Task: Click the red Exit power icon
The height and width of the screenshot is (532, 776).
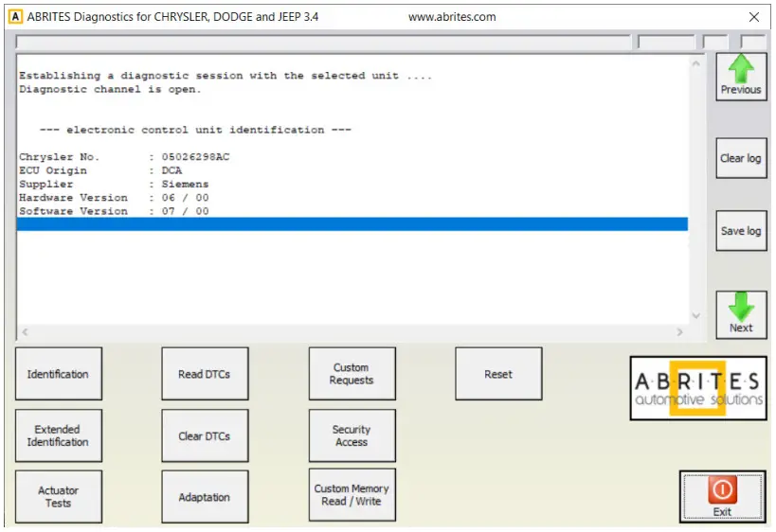Action: (x=722, y=489)
